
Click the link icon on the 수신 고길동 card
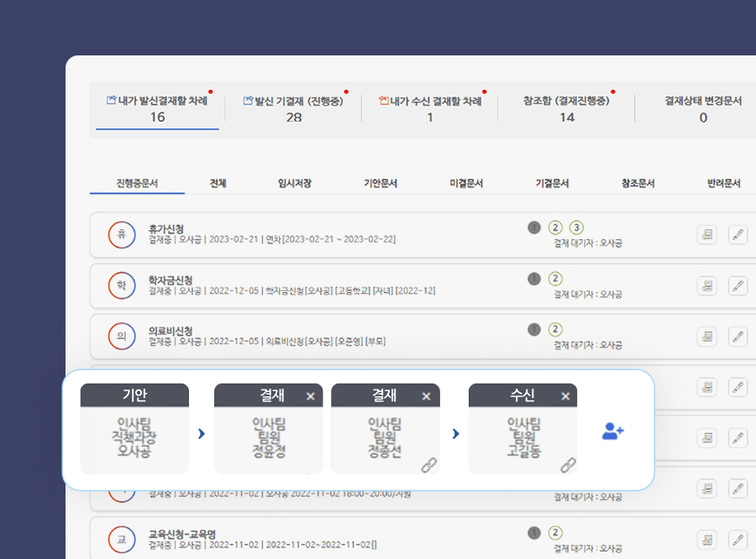pyautogui.click(x=568, y=467)
